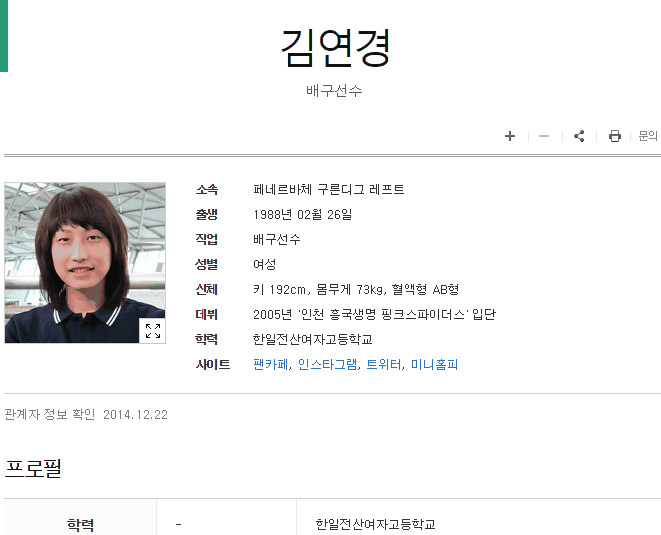Click 한일전산여자고등학교 in the profile table
The width and height of the screenshot is (661, 535).
pos(375,524)
